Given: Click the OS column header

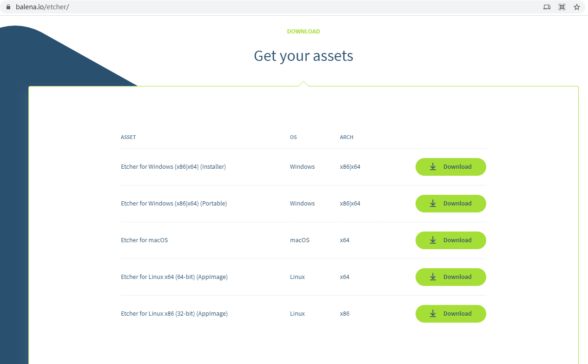Looking at the screenshot, I should pyautogui.click(x=293, y=138).
